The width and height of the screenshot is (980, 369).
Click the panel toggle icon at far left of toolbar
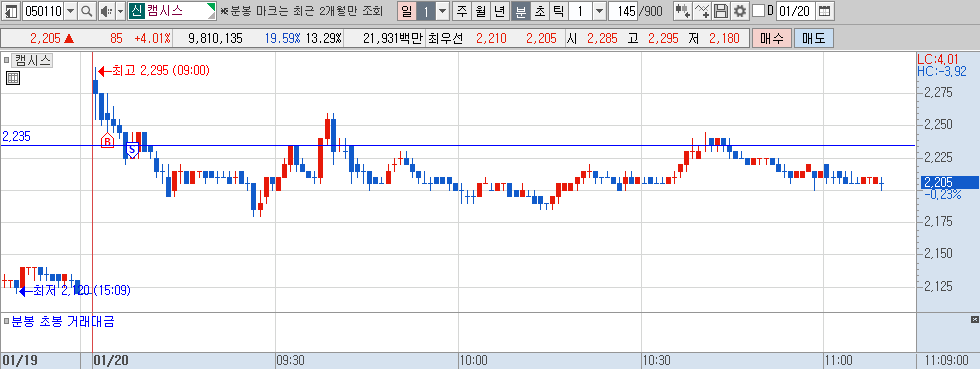click(x=11, y=11)
